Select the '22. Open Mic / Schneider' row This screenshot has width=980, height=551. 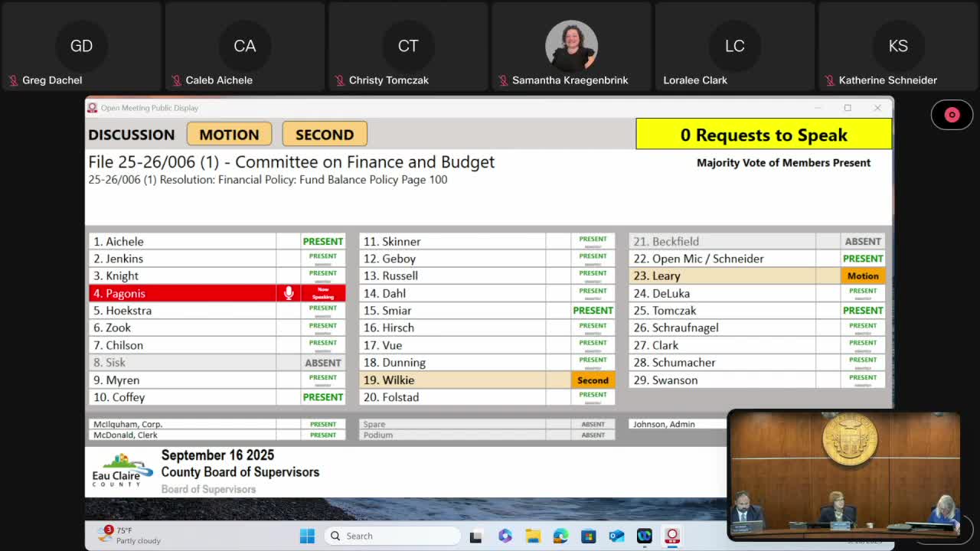(756, 259)
